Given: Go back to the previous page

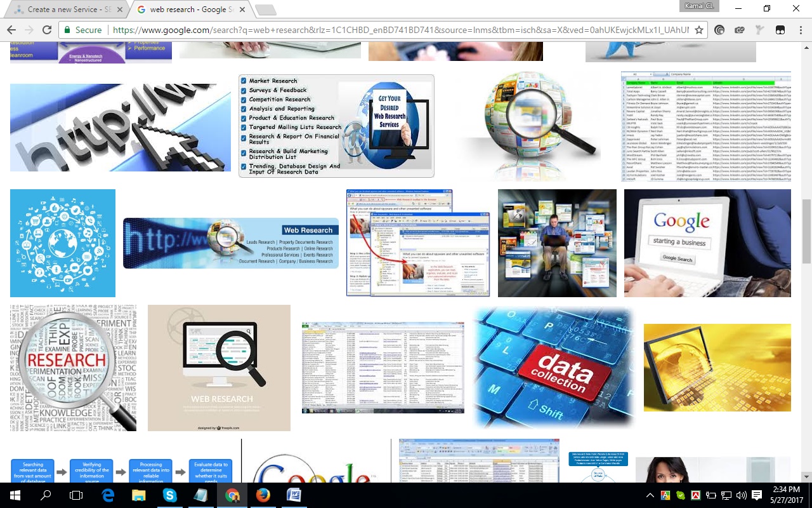Looking at the screenshot, I should pyautogui.click(x=11, y=30).
